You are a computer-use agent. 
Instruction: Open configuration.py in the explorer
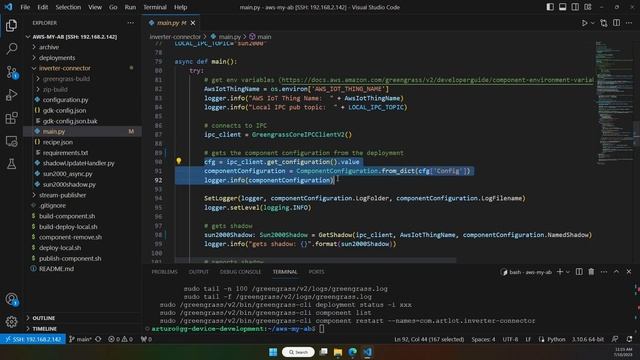(x=65, y=100)
